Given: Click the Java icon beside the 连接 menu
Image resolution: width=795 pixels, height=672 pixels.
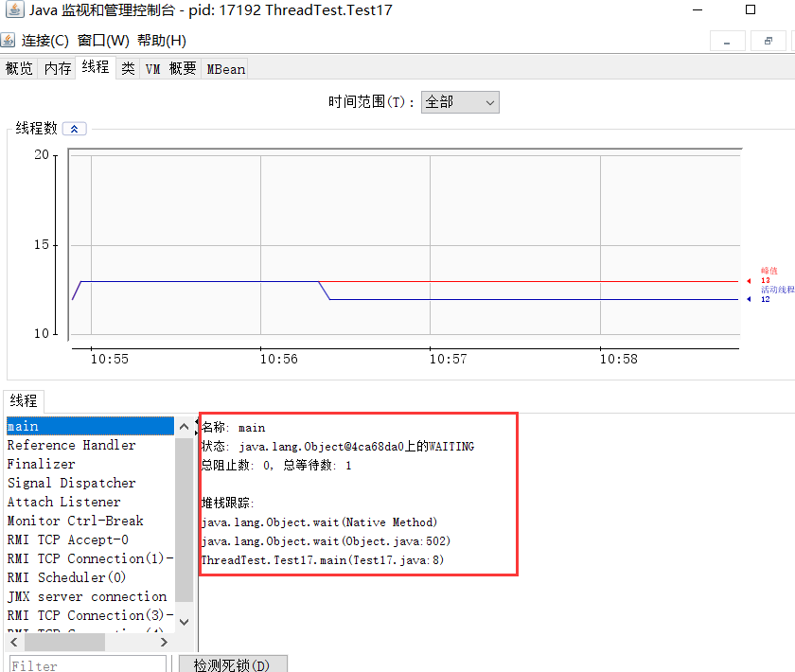Looking at the screenshot, I should click(8, 40).
